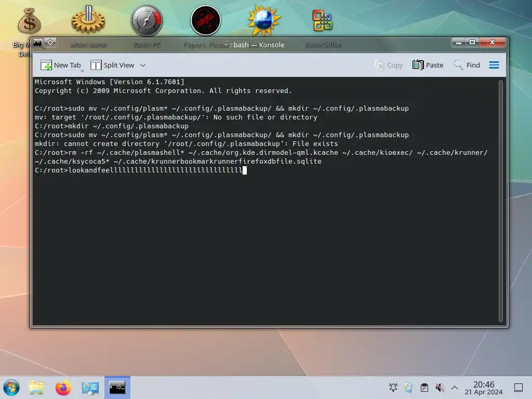Open System Settings from the taskbar
The width and height of the screenshot is (532, 399).
90,388
